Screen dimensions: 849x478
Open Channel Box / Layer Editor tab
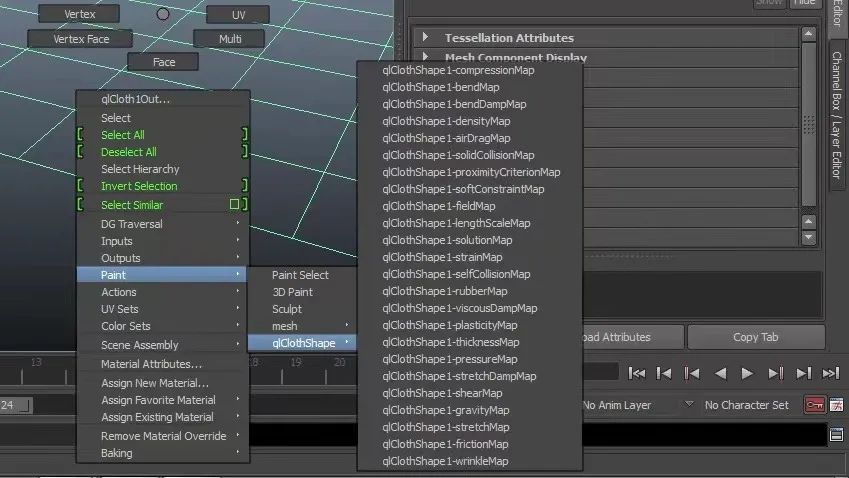pos(837,115)
